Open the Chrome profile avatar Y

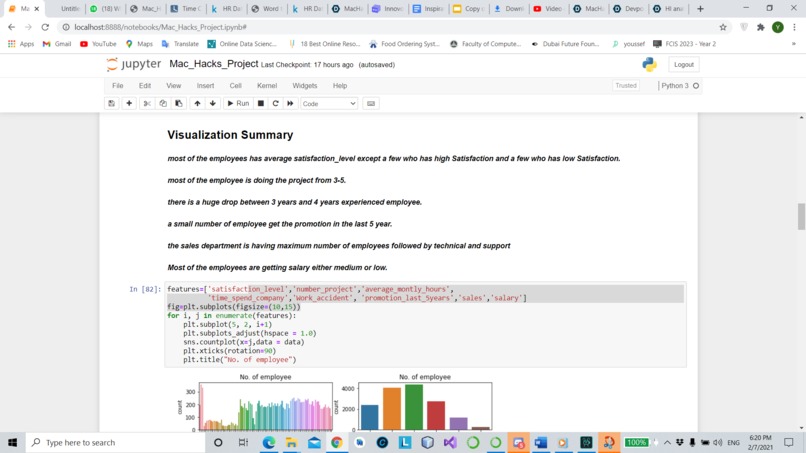pyautogui.click(x=778, y=27)
